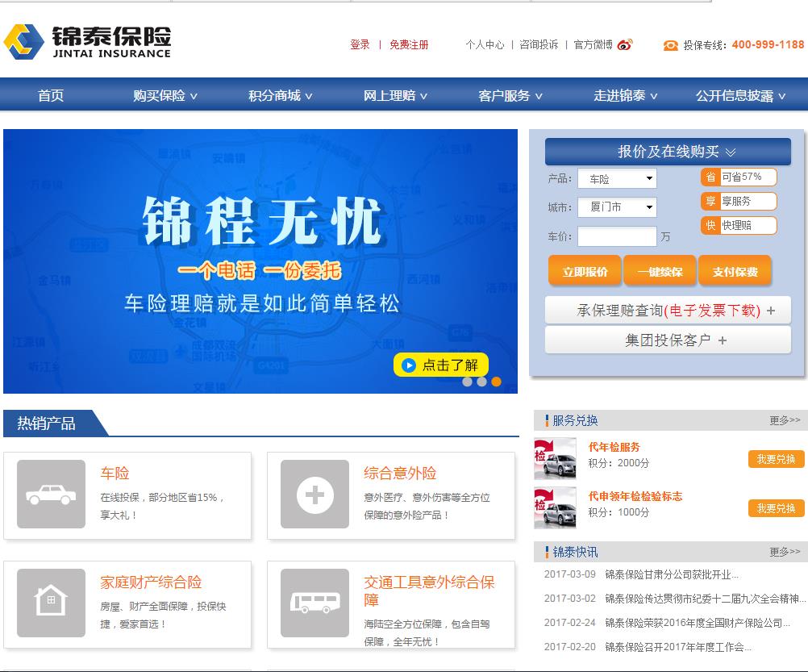This screenshot has height=672, width=808.
Task: Select the first banner carousel dot
Action: coord(468,382)
